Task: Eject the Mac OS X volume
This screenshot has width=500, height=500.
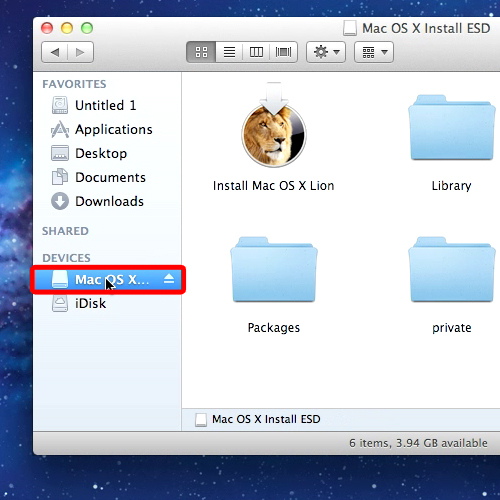Action: tap(169, 279)
